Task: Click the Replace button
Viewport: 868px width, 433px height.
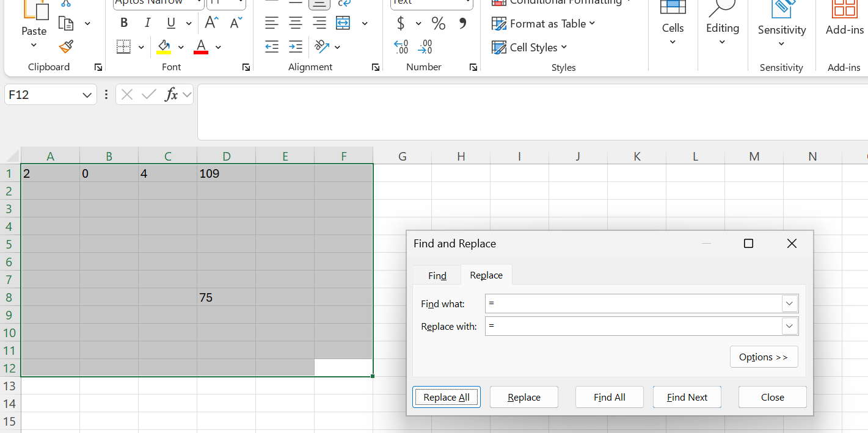Action: click(x=524, y=397)
